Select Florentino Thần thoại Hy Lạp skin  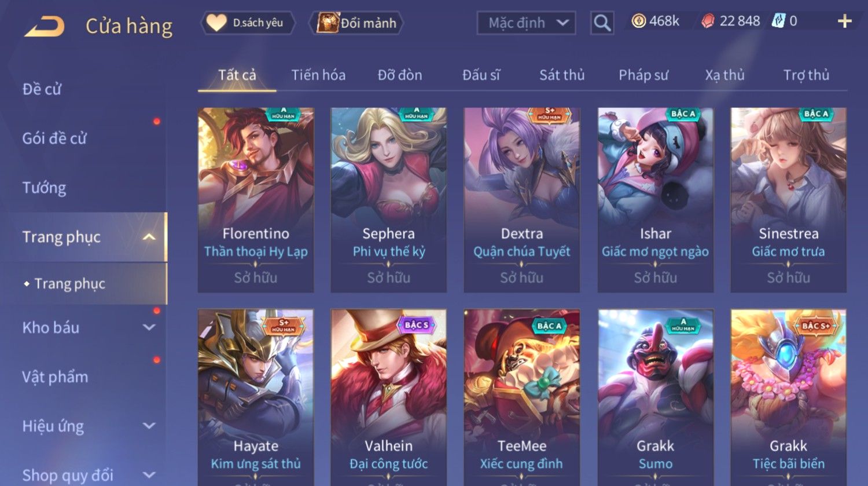(256, 200)
